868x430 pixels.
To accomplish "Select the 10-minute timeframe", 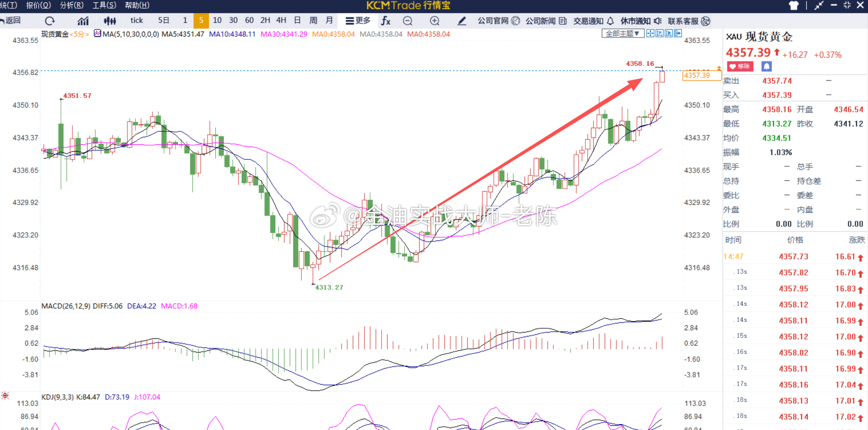I will click(x=217, y=20).
